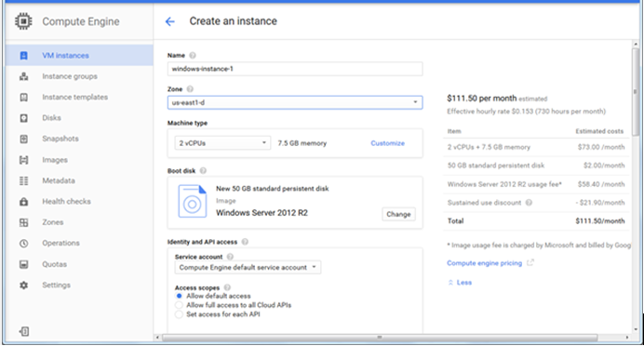This screenshot has height=346, width=644.
Task: Open the Compute engine pricing link
Action: pos(484,263)
